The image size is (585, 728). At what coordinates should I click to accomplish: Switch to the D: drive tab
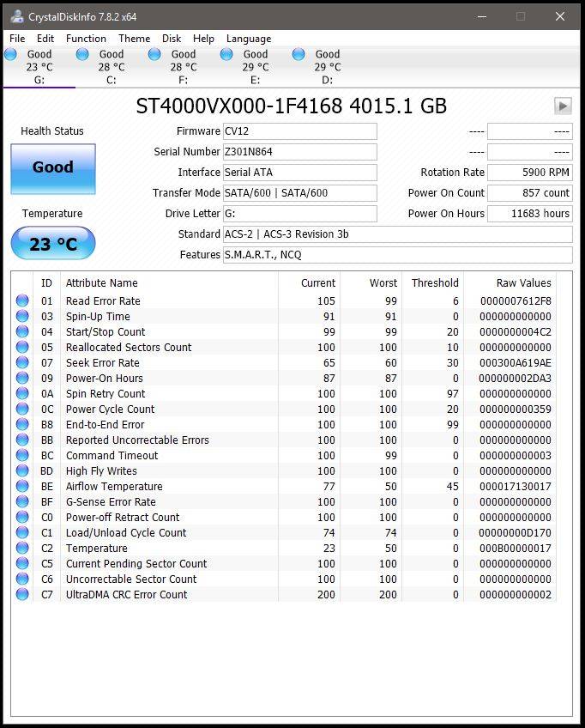[327, 67]
